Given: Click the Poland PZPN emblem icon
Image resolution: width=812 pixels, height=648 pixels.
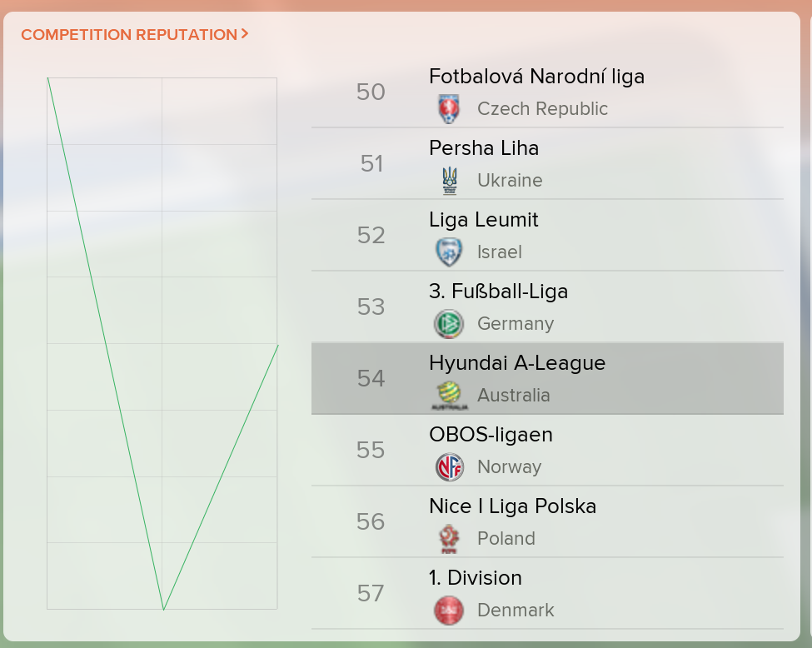Looking at the screenshot, I should click(x=449, y=539).
